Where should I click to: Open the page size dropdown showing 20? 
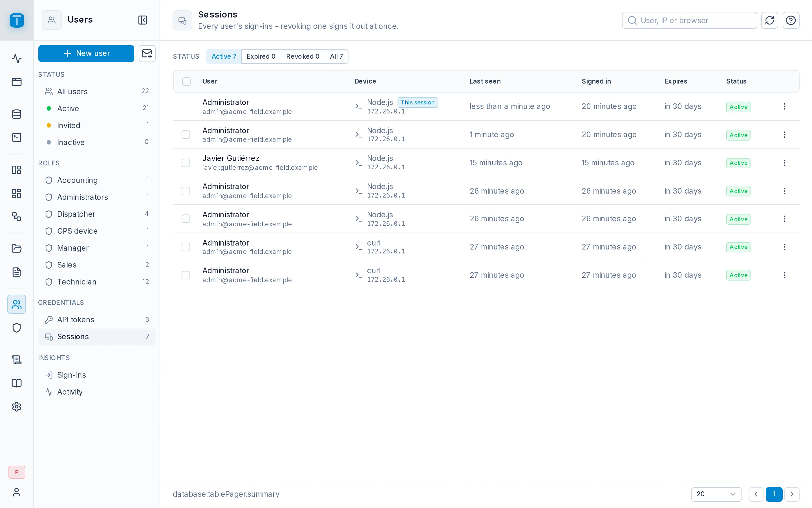[716, 494]
